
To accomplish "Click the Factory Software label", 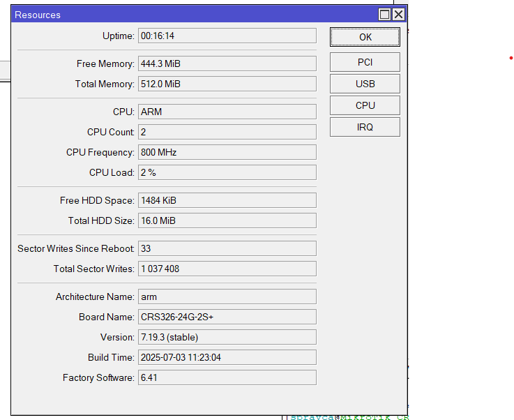I will coord(98,377).
